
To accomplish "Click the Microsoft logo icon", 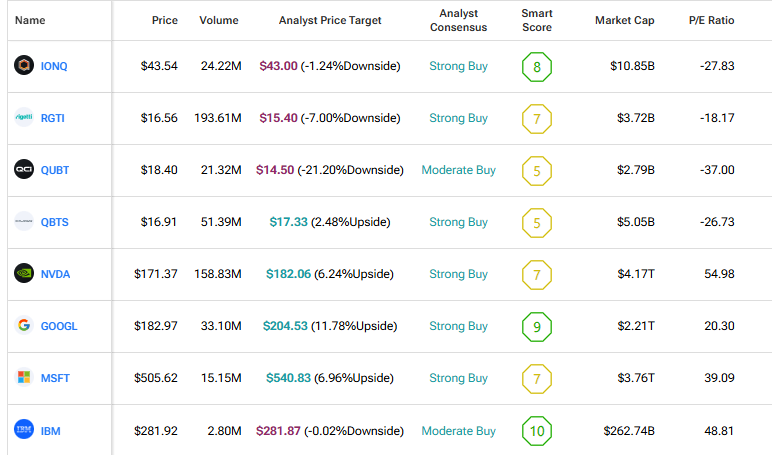I will point(24,378).
